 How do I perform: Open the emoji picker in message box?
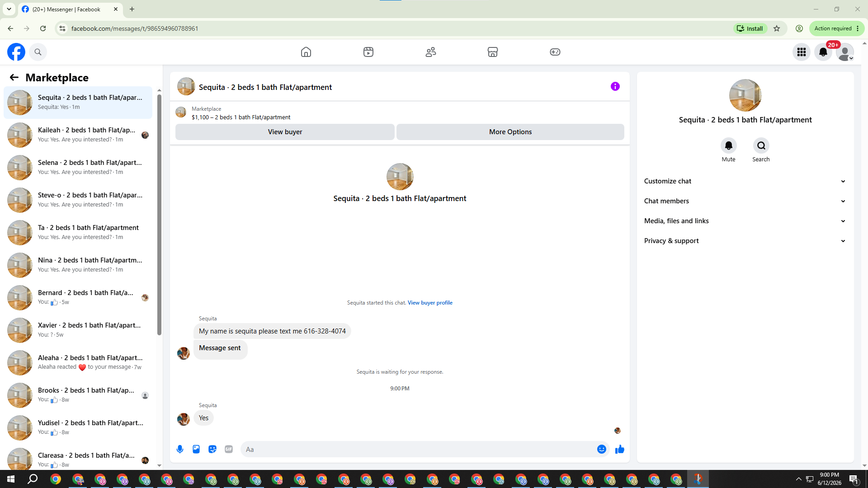pos(601,449)
